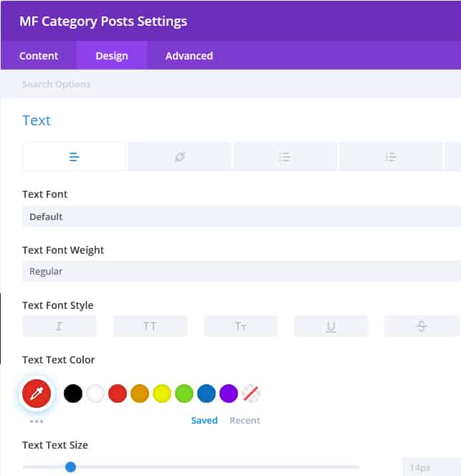Select the ordered list settings tab icon
Image resolution: width=461 pixels, height=476 pixels.
[390, 156]
